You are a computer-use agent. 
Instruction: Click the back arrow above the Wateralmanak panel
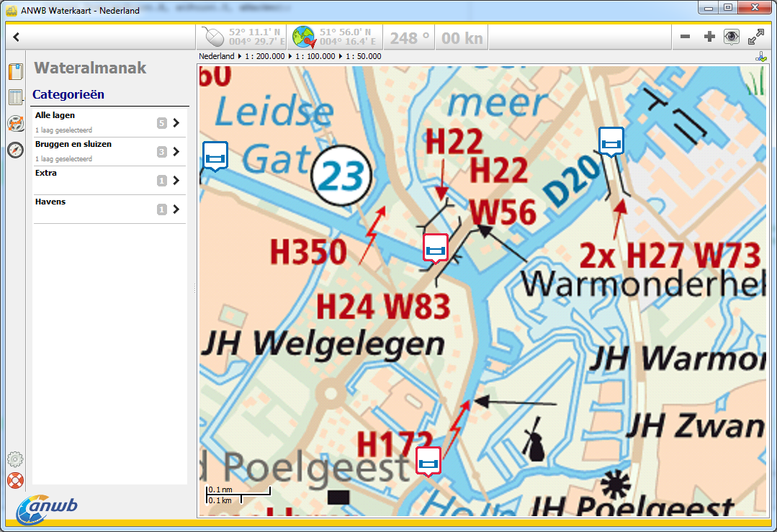tap(16, 35)
